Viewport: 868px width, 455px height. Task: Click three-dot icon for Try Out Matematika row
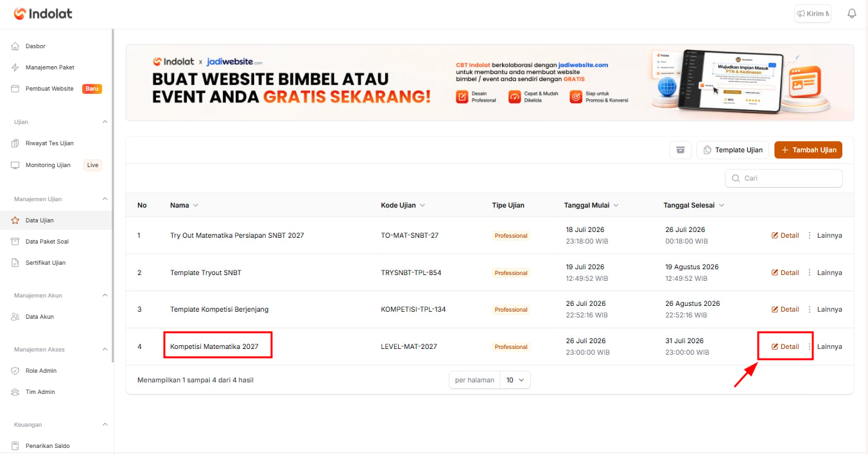(x=810, y=235)
